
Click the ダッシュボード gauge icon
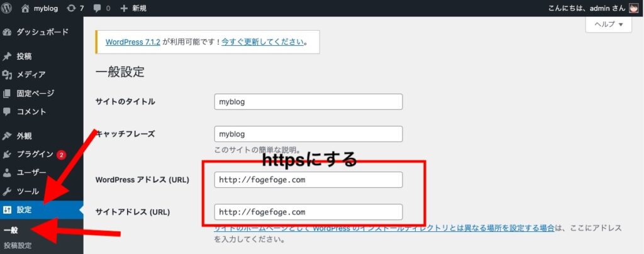point(7,33)
